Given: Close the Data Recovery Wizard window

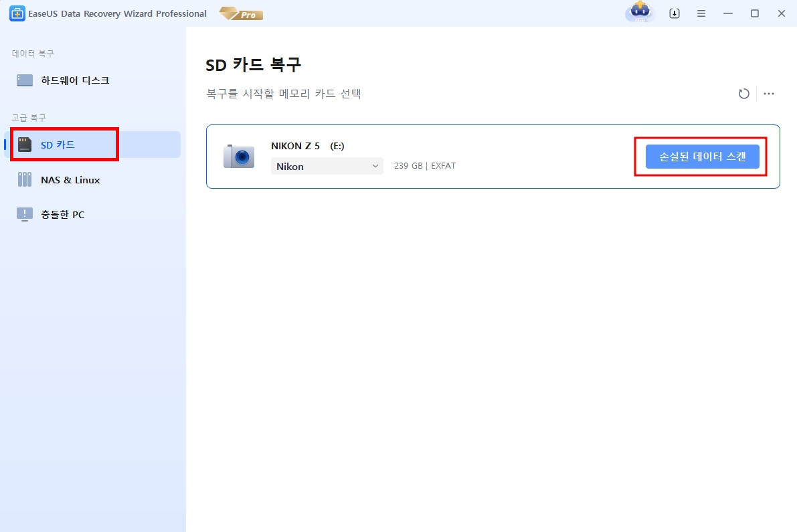Looking at the screenshot, I should (781, 13).
